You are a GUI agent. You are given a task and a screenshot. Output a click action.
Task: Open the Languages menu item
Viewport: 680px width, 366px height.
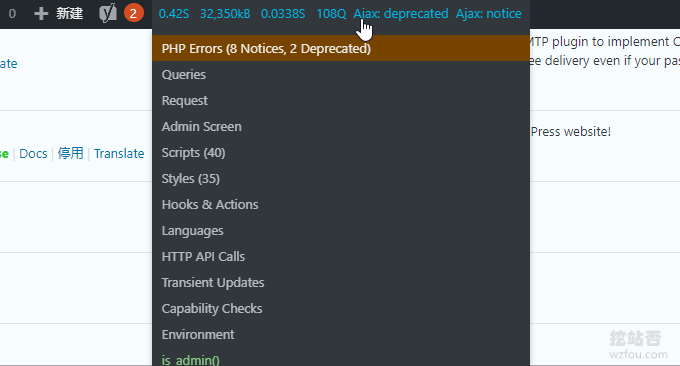(340, 230)
